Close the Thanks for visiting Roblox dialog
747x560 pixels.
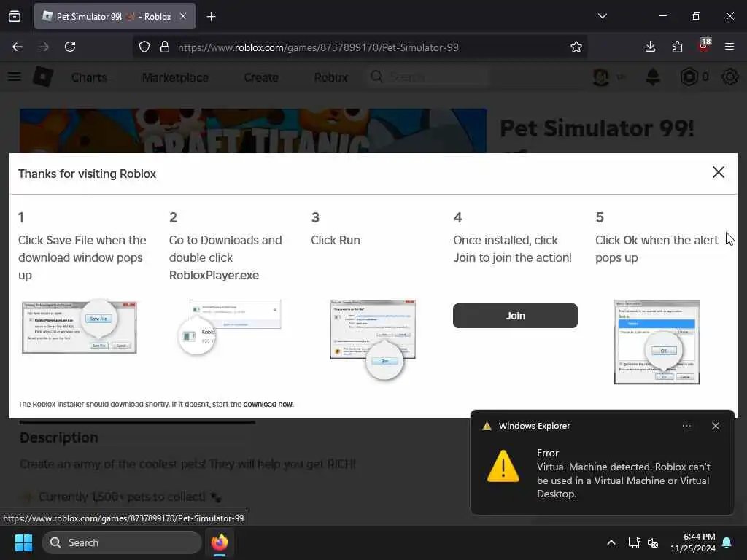pyautogui.click(x=718, y=172)
